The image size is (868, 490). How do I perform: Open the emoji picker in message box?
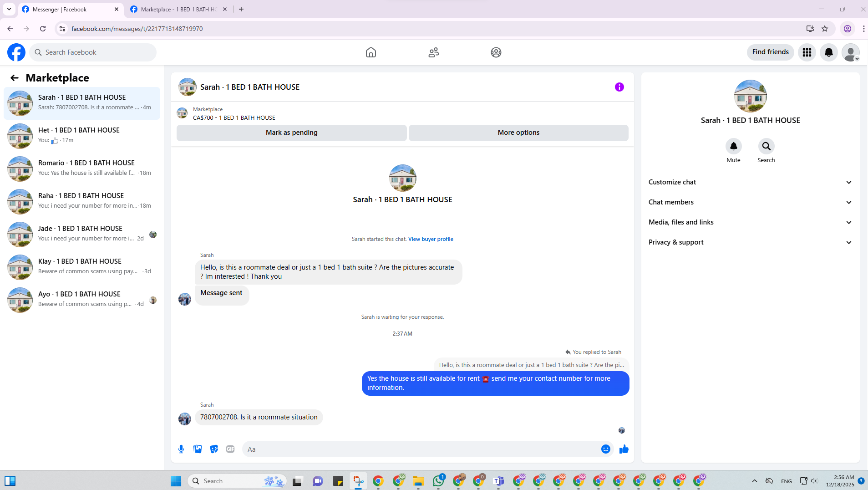pos(606,449)
